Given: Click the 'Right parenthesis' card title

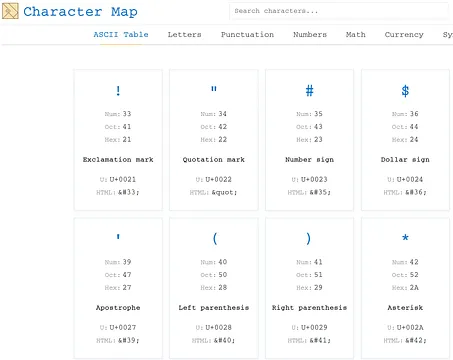Looking at the screenshot, I should (x=309, y=308).
